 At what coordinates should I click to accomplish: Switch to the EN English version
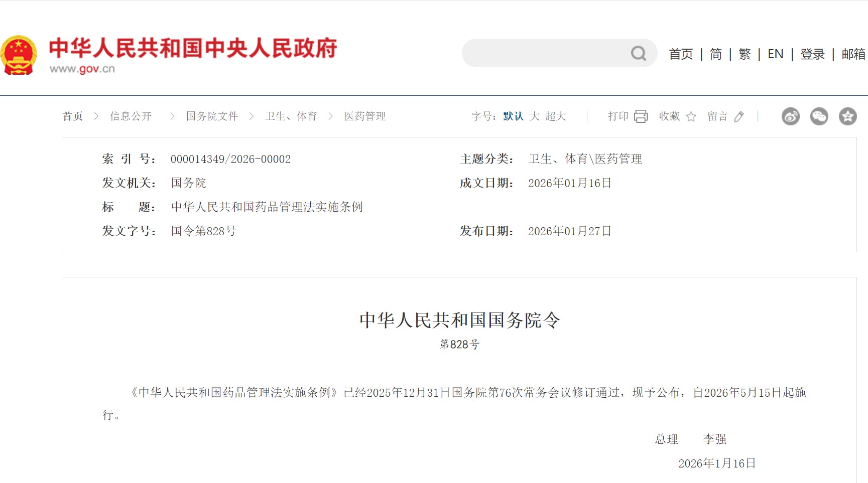pyautogui.click(x=775, y=53)
